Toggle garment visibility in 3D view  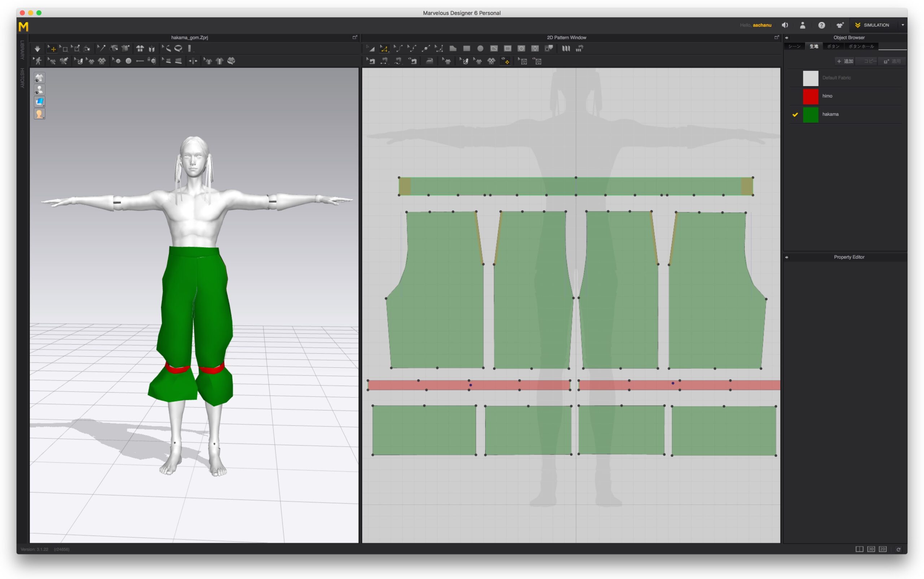pyautogui.click(x=39, y=78)
